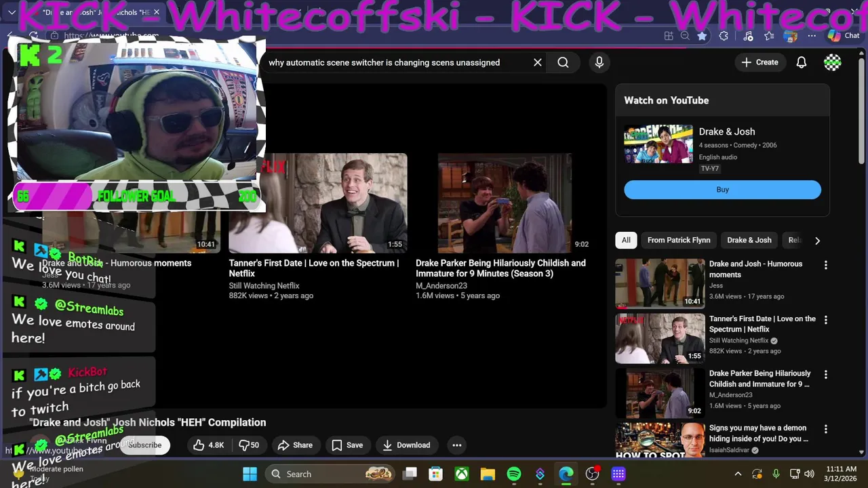This screenshot has height=488, width=868.
Task: Open the tab actions dropdown arrow
Action: point(12,12)
